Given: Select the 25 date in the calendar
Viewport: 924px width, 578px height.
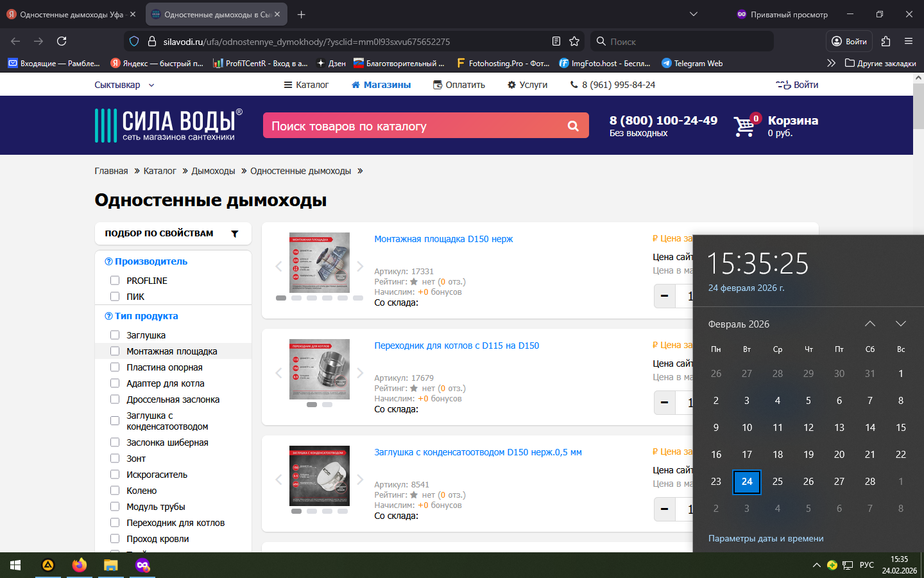Looking at the screenshot, I should coord(778,482).
